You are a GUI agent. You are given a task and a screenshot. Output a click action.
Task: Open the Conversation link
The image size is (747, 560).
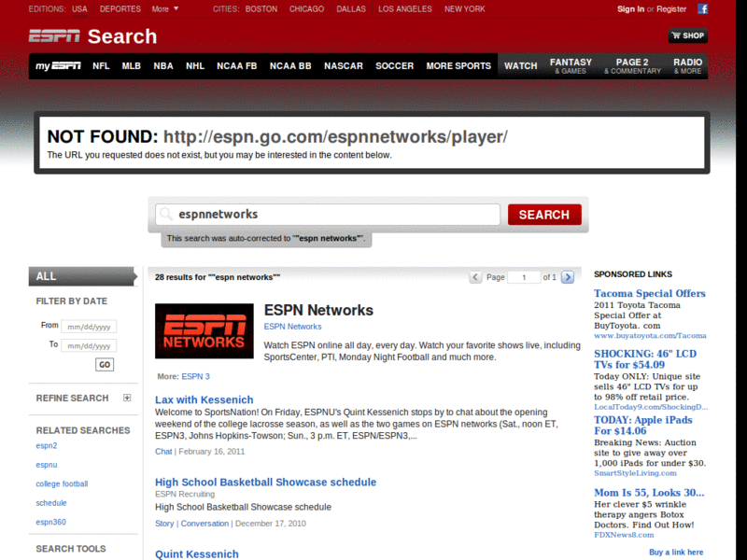coord(204,524)
